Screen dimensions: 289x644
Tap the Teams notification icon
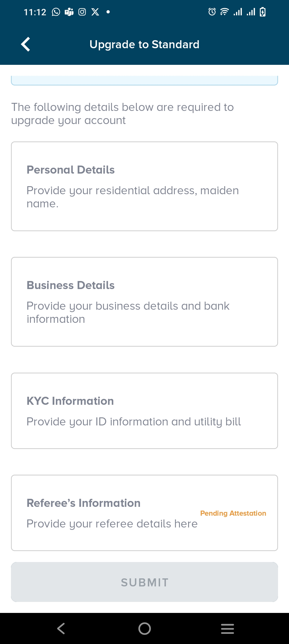(69, 12)
